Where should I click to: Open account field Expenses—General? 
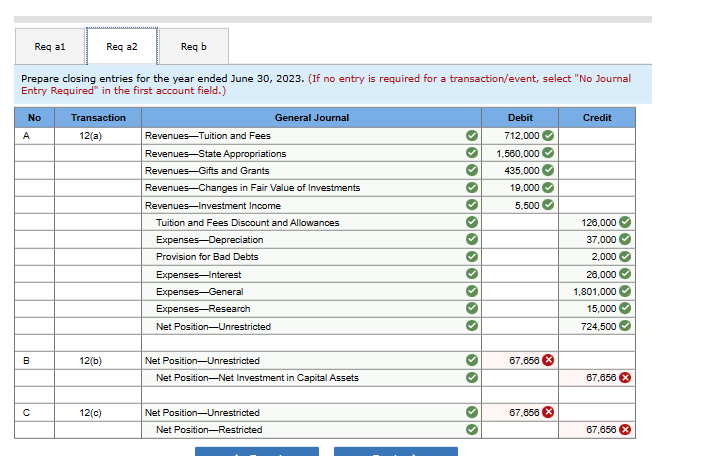tap(311, 291)
